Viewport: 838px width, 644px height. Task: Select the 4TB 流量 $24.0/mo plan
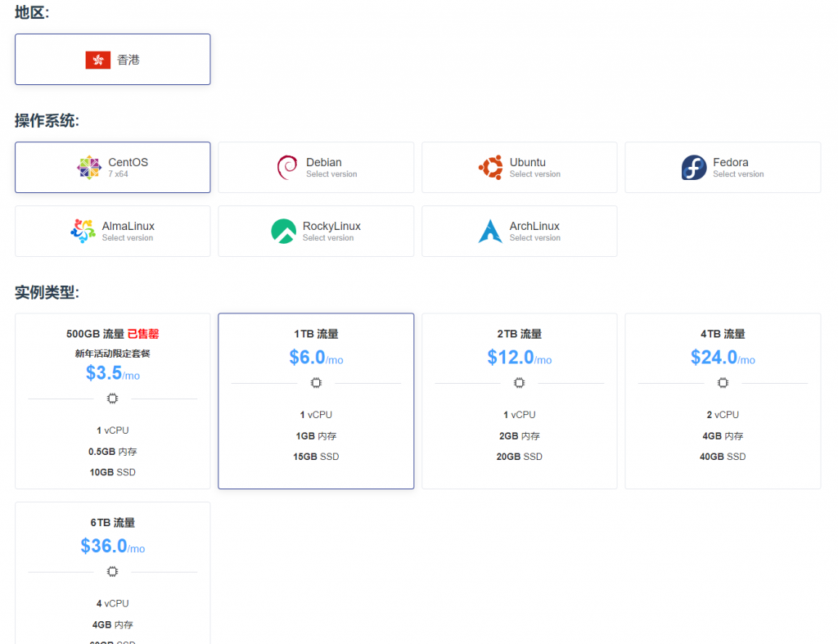pyautogui.click(x=723, y=400)
